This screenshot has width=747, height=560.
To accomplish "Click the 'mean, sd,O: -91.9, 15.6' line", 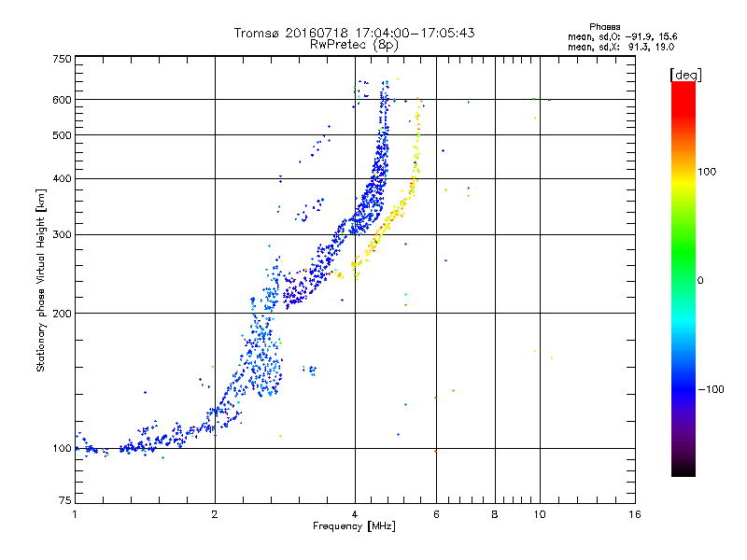I will (622, 36).
